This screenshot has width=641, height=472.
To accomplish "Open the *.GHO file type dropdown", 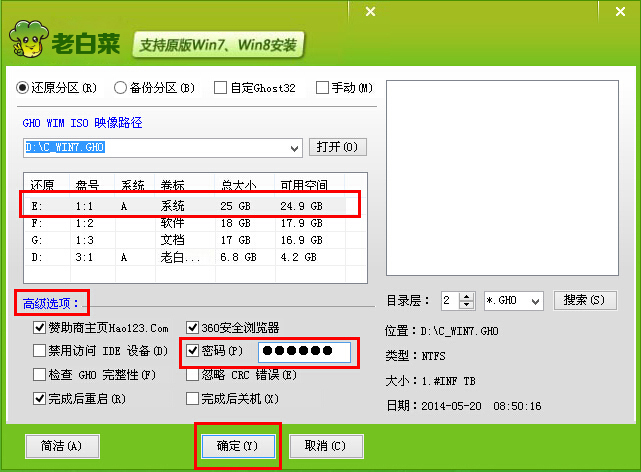I will [x=535, y=301].
